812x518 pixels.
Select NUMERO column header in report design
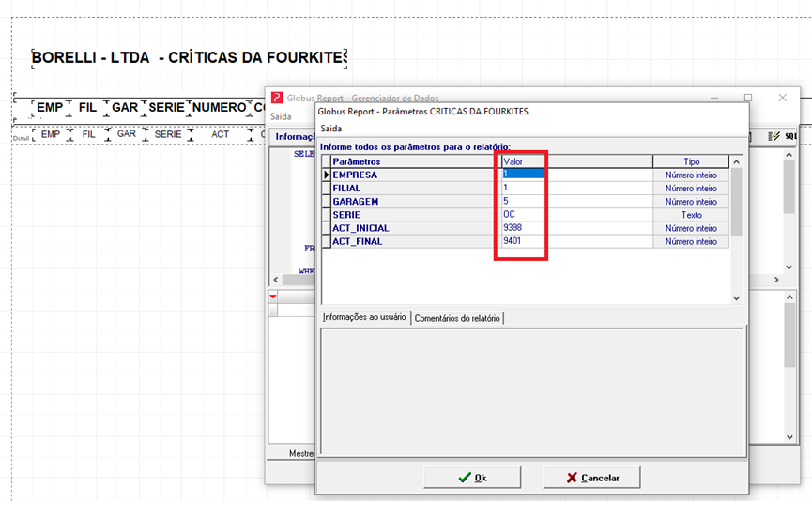tap(220, 107)
